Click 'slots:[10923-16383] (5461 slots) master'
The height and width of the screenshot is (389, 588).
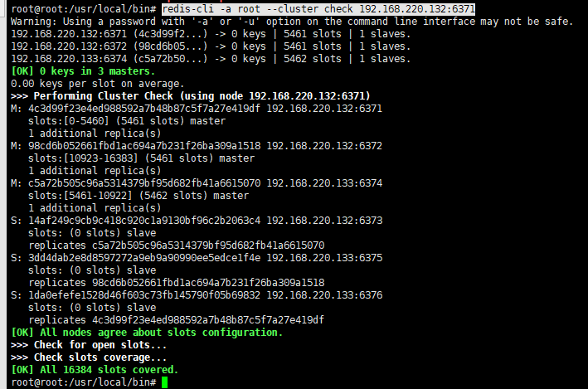coord(141,158)
